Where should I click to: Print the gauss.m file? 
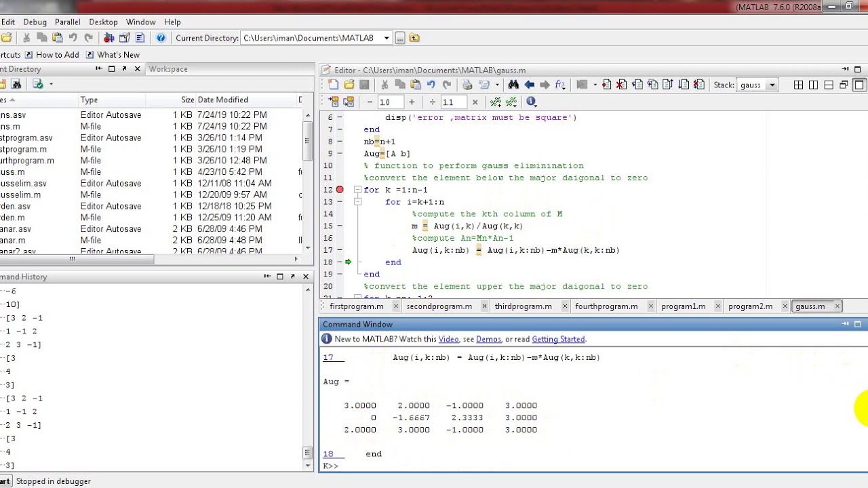pyautogui.click(x=467, y=85)
